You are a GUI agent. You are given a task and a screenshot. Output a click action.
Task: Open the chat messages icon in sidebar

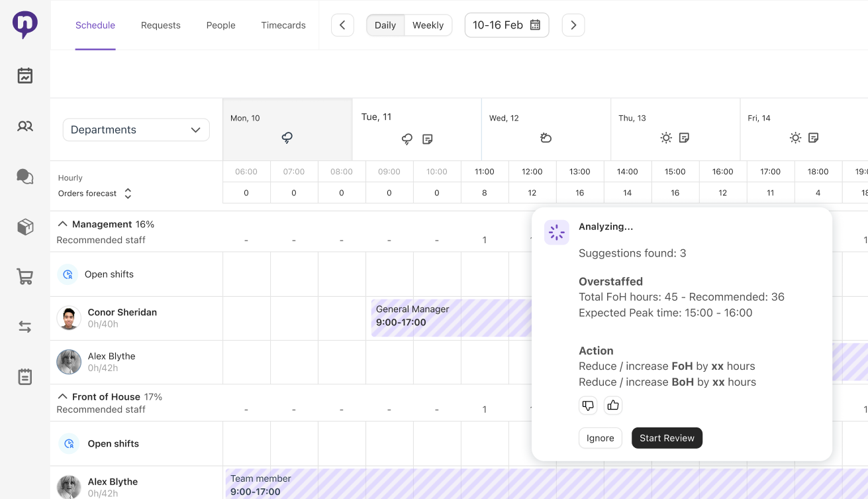[25, 176]
